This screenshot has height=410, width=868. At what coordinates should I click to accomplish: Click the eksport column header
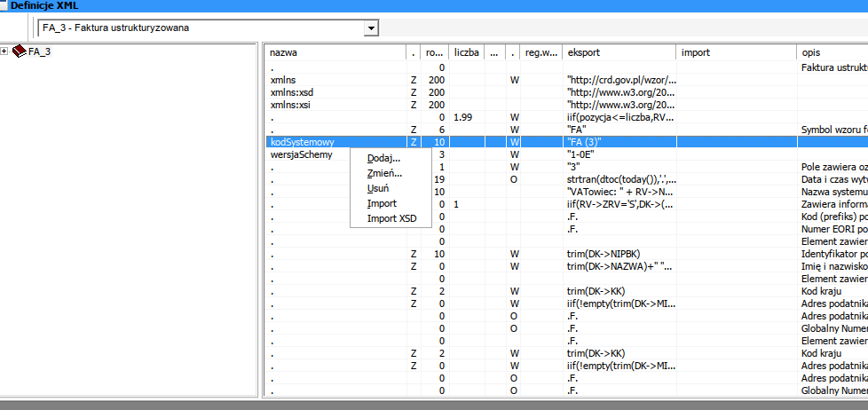click(619, 52)
